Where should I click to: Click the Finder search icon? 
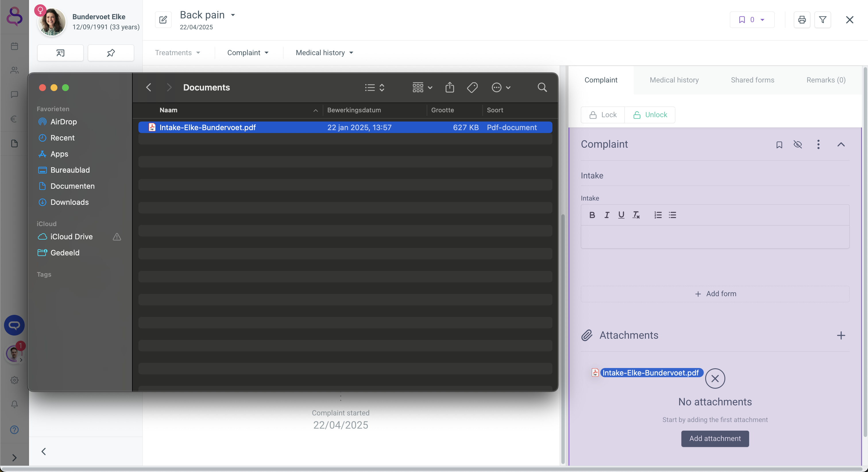tap(542, 88)
